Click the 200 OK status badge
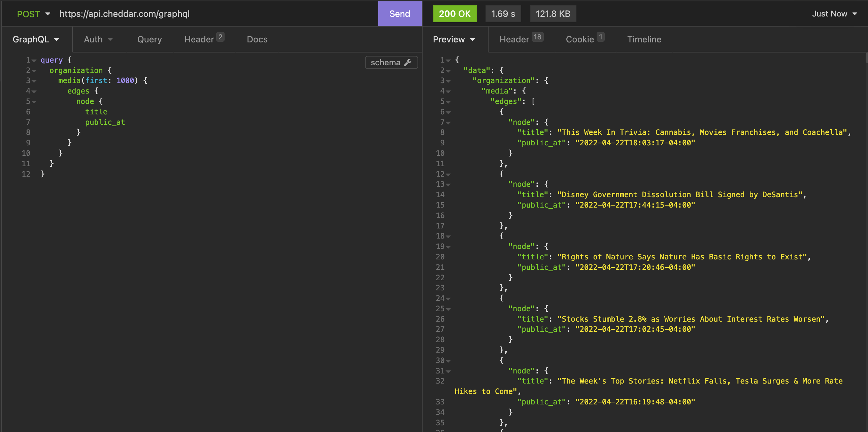The image size is (868, 432). tap(454, 14)
